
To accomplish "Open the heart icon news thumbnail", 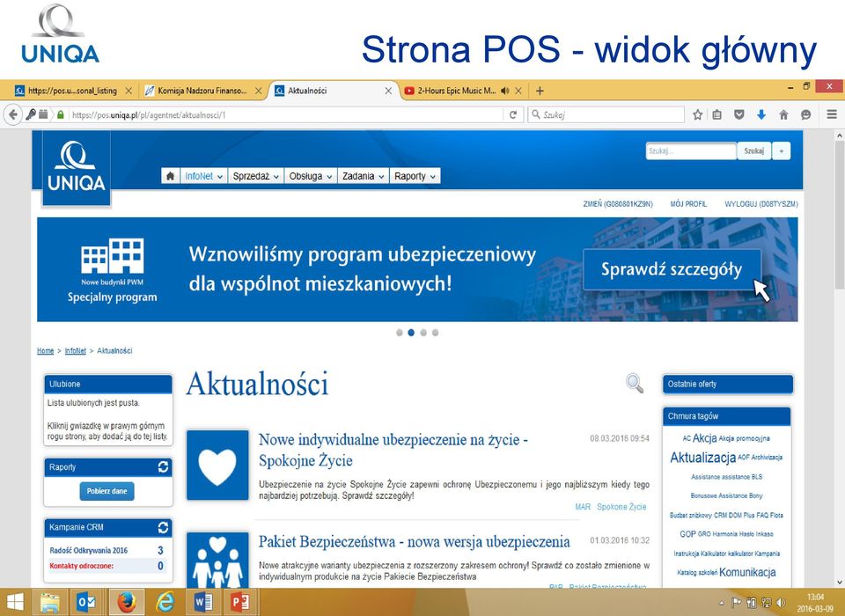I will pyautogui.click(x=217, y=466).
